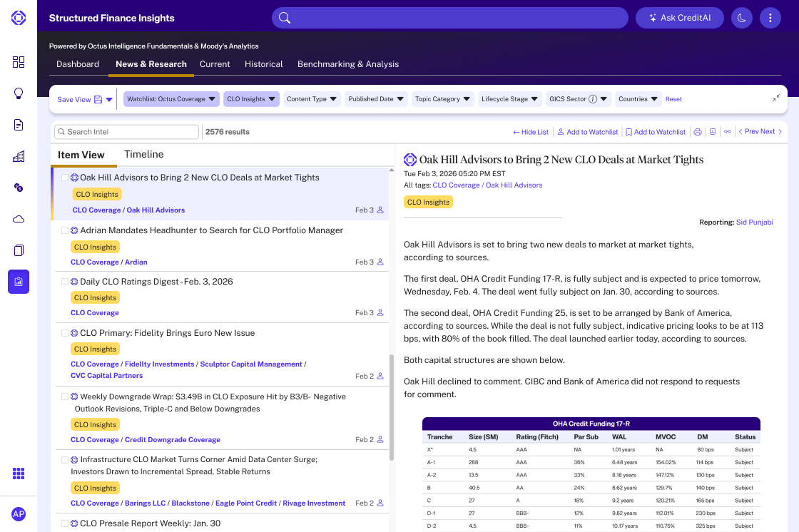799x532 pixels.
Task: Print the Oak Hill Advisors article
Action: [698, 132]
